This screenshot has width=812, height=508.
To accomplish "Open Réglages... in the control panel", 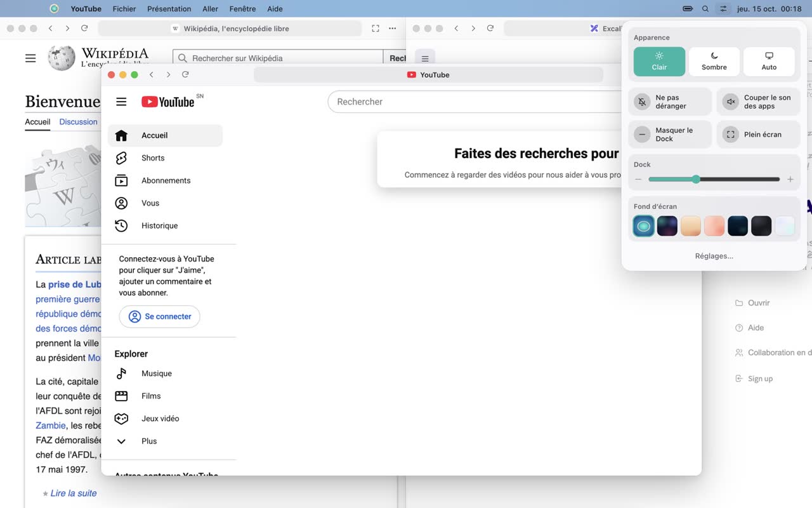I will (x=714, y=256).
